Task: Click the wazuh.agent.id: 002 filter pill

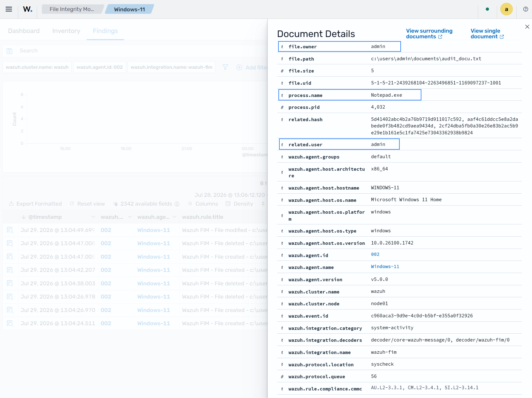Action: tap(100, 67)
